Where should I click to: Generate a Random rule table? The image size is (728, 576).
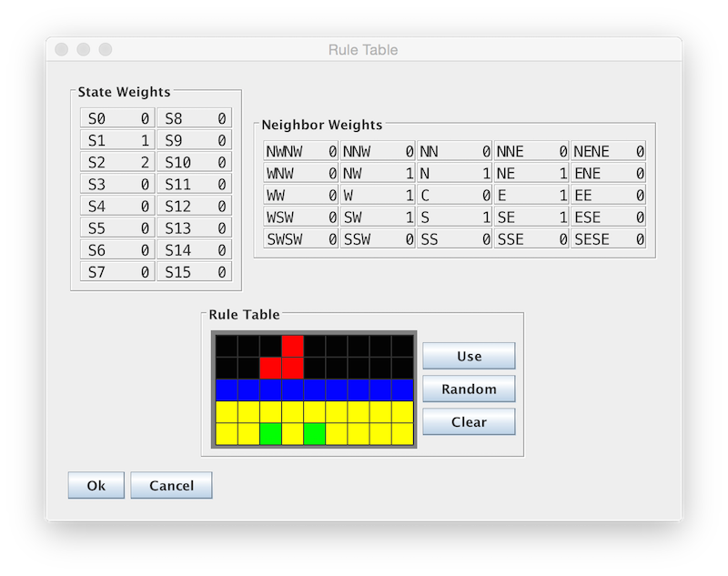point(469,389)
